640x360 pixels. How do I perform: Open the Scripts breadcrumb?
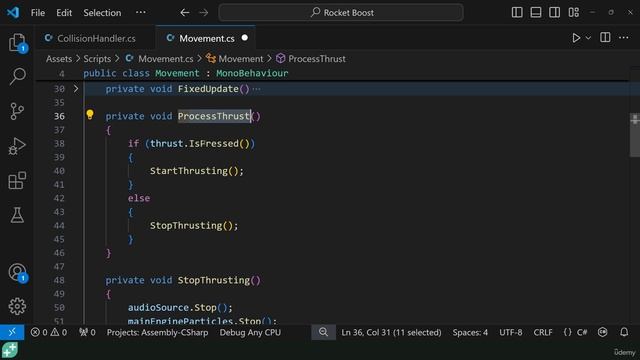pyautogui.click(x=97, y=59)
